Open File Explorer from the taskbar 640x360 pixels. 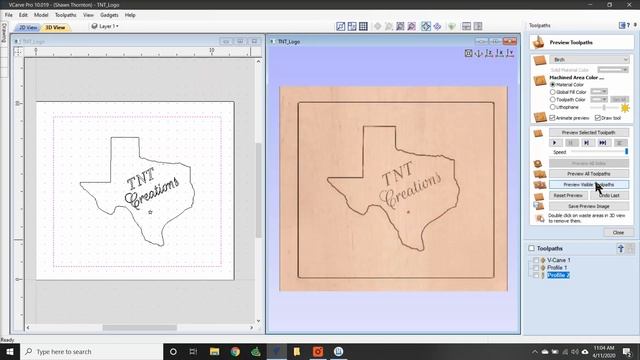click(214, 351)
